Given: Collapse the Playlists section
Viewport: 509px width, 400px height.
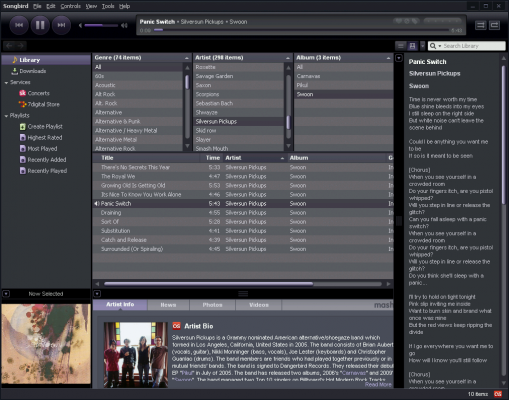Looking at the screenshot, I should pyautogui.click(x=6, y=116).
